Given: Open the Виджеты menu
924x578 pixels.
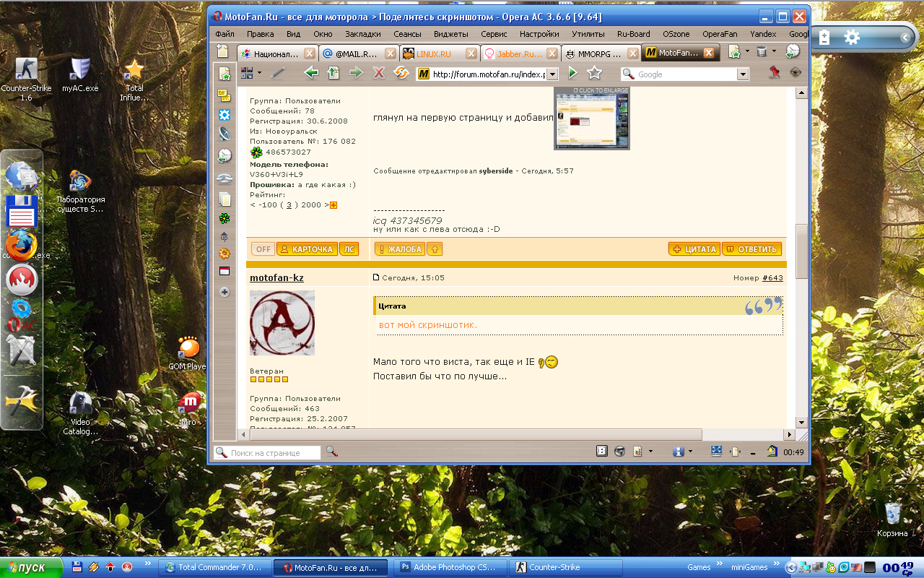Looking at the screenshot, I should [450, 34].
